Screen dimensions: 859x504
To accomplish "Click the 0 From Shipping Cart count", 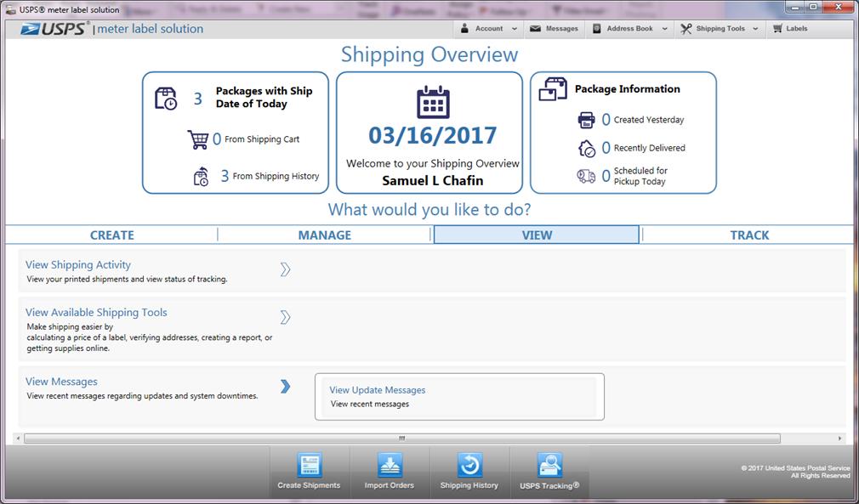I will [217, 139].
